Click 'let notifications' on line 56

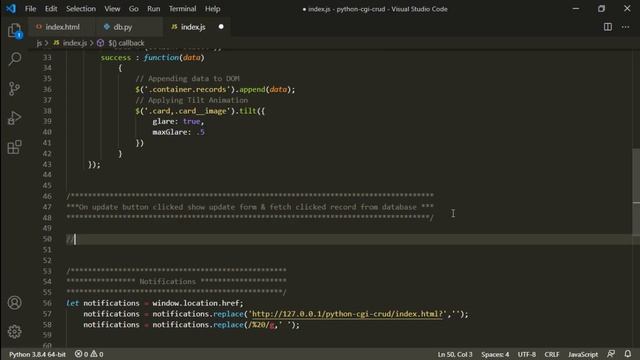[102, 303]
